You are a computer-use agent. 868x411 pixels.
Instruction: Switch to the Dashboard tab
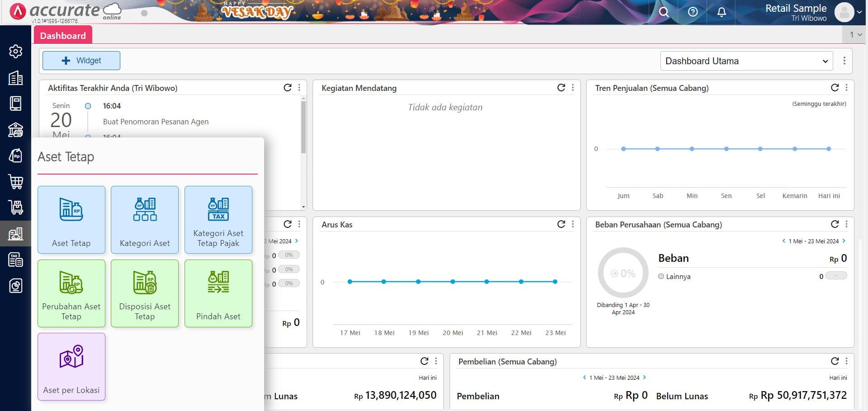[x=63, y=35]
